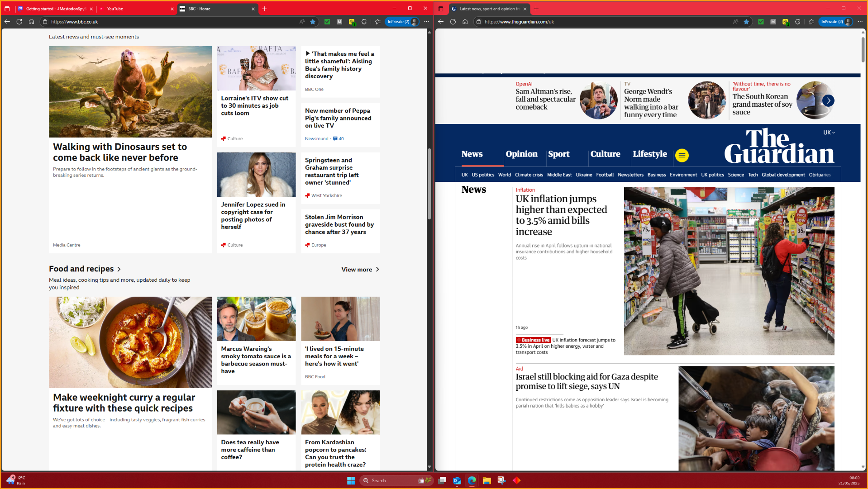The image size is (868, 489).
Task: Refresh the BBC page
Action: [19, 22]
